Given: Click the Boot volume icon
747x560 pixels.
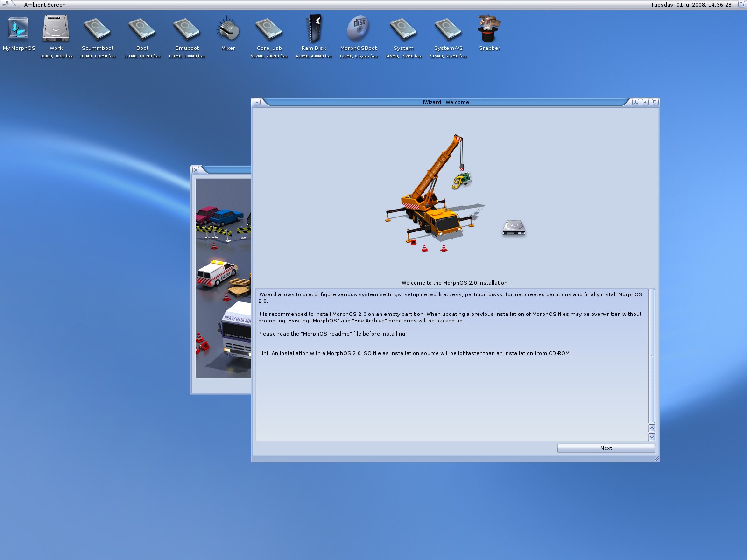Looking at the screenshot, I should (x=142, y=29).
